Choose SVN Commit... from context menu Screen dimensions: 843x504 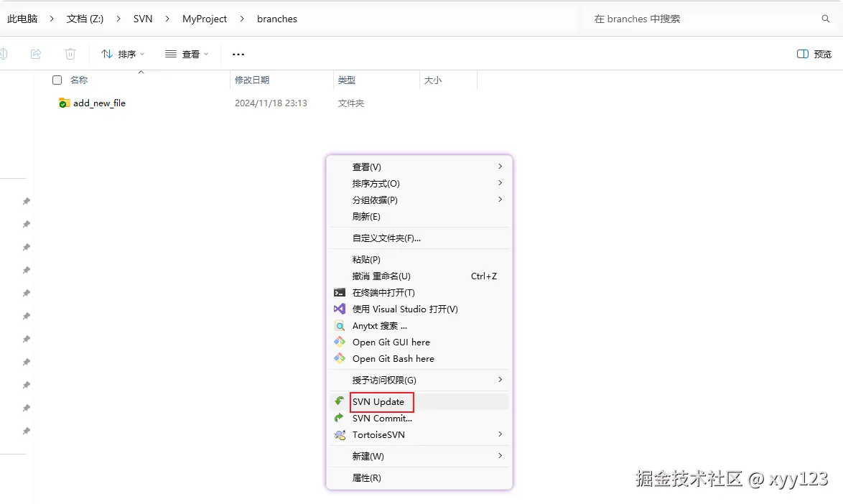(x=419, y=418)
